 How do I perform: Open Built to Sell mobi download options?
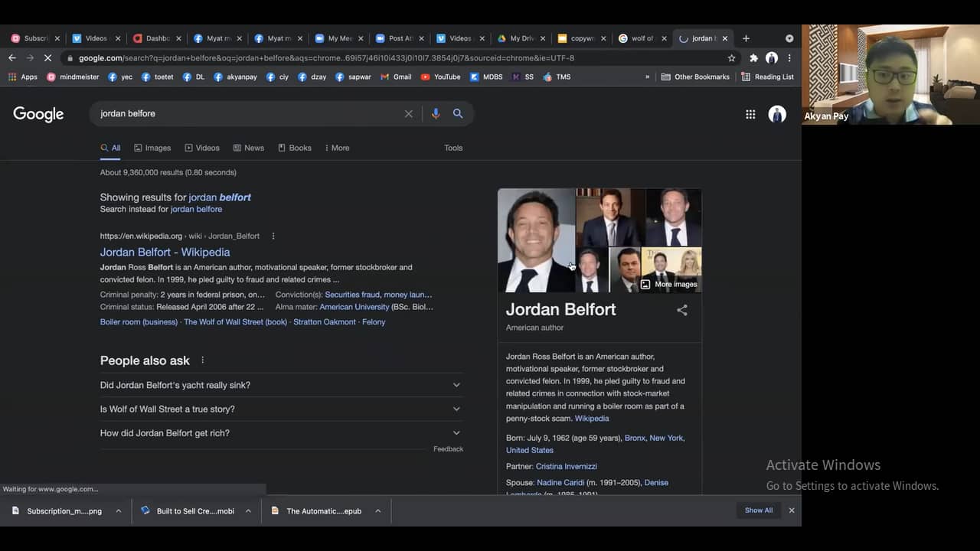point(248,511)
